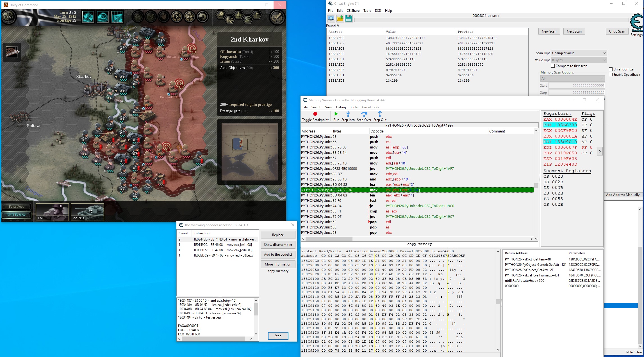Click the round MENU button in game
Image resolution: width=644 pixels, height=357 pixels.
click(x=8, y=17)
